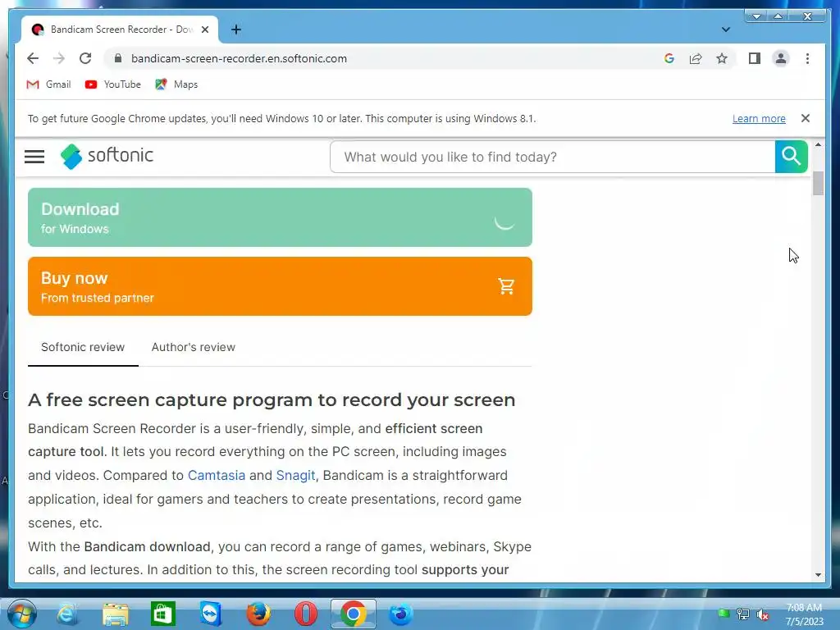Click the network tray icon
Screen dimensions: 840x630
coord(742,614)
